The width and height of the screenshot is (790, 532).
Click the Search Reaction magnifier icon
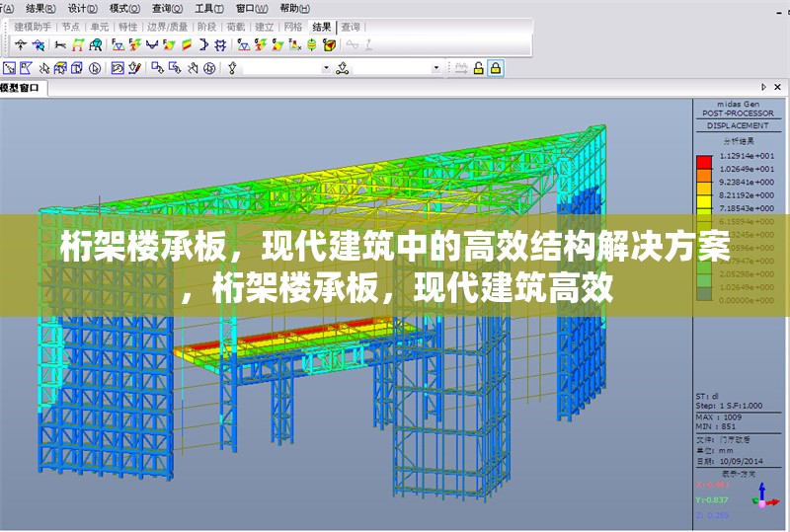pos(39,45)
